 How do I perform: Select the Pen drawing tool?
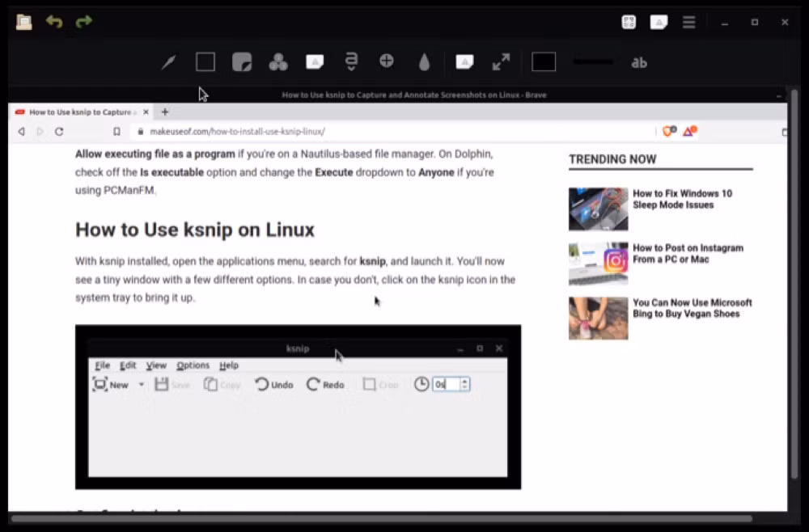pos(169,62)
